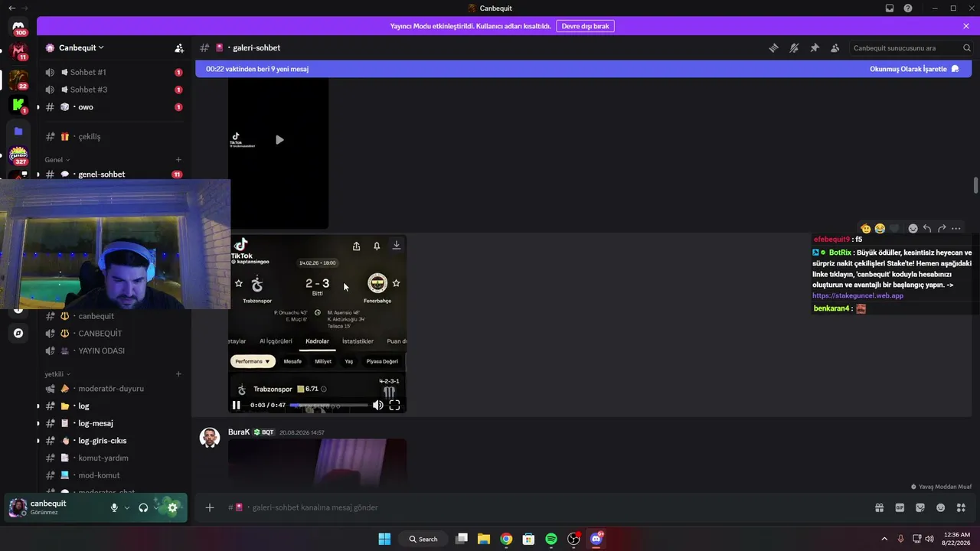The height and width of the screenshot is (551, 980).
Task: Open the GIF picker icon
Action: (900, 507)
